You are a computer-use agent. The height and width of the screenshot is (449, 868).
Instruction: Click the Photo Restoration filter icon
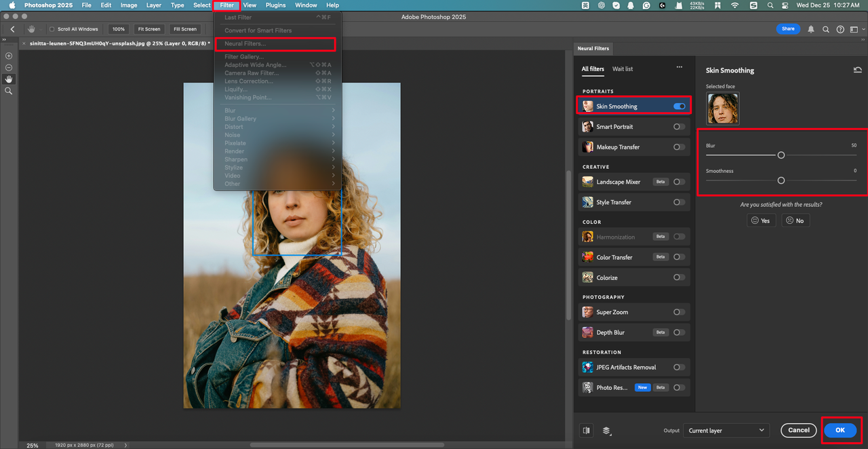[x=588, y=387]
